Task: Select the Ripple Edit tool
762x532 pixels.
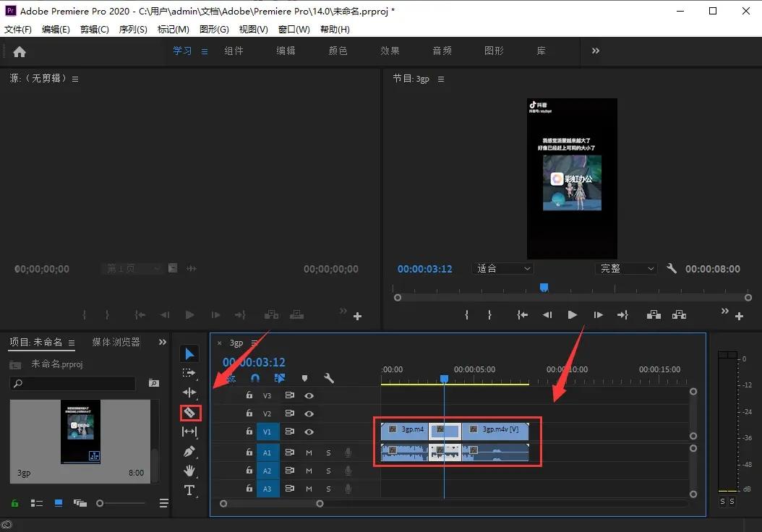Action: tap(189, 392)
